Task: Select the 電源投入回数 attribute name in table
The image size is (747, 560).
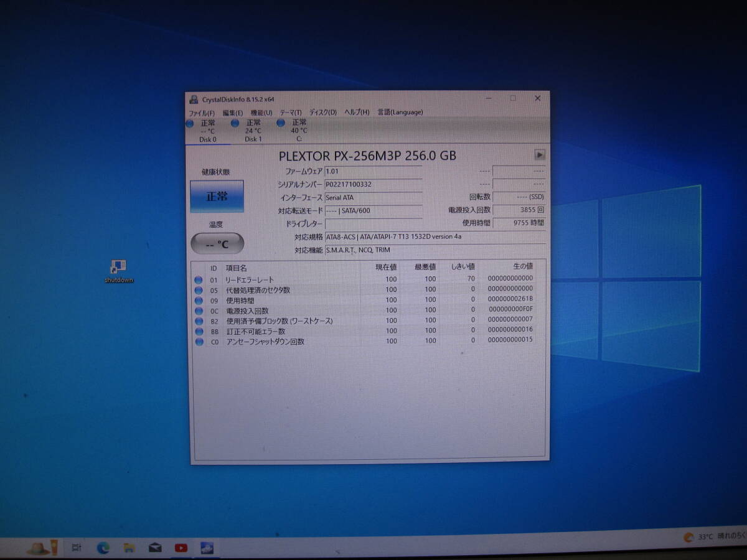Action: tap(247, 310)
